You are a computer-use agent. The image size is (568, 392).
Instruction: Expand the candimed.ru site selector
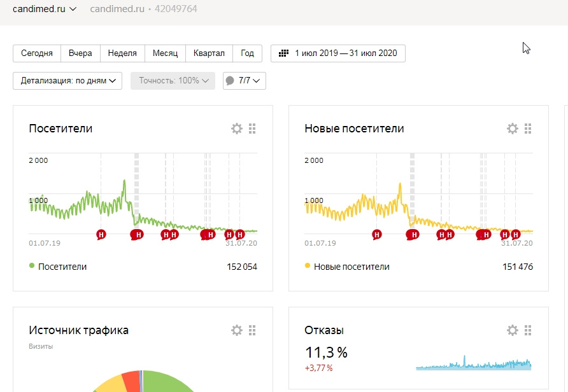[44, 9]
